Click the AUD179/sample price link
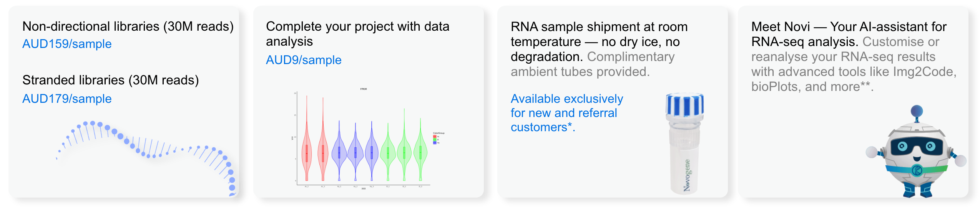Viewport: 980px width, 211px height. pos(67,99)
